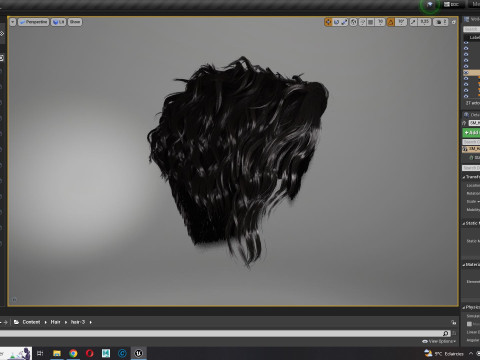Image resolution: width=480 pixels, height=360 pixels.
Task: Expand arrow after Hair in breadcrumb
Action: 66,322
